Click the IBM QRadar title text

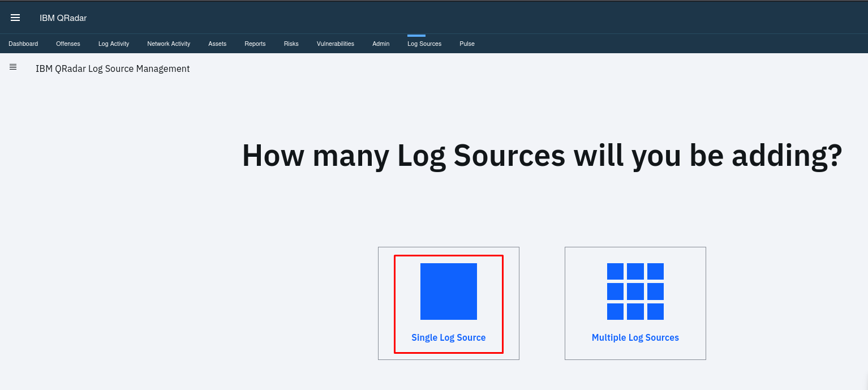coord(63,18)
